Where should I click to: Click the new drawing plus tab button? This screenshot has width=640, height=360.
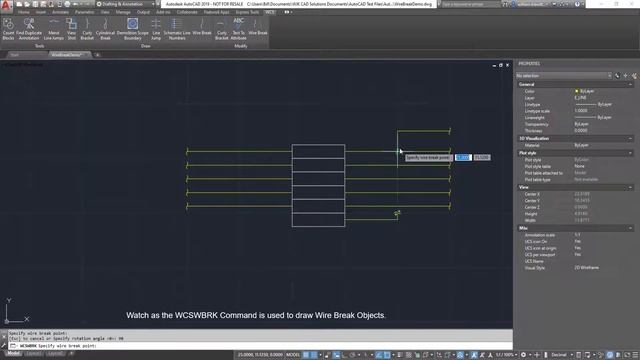click(x=97, y=55)
